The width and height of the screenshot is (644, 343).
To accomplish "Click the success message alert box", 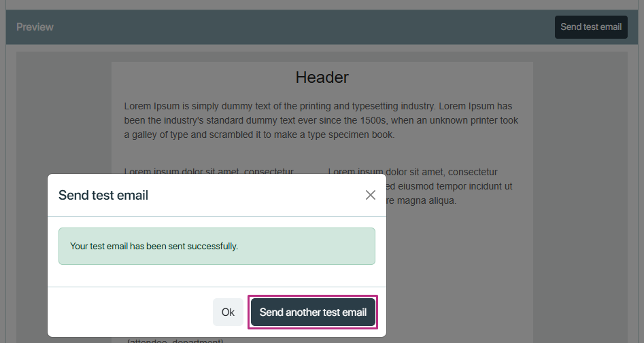I will (217, 246).
